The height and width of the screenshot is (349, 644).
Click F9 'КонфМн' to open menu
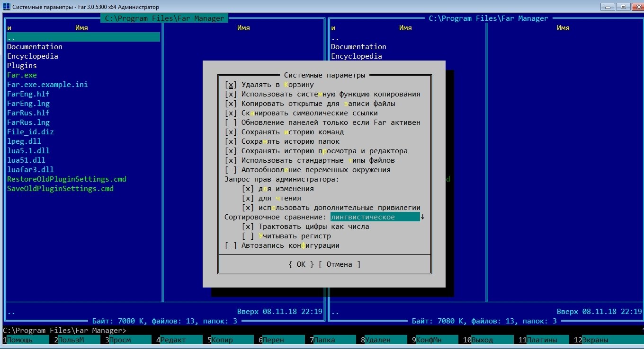[x=431, y=340]
